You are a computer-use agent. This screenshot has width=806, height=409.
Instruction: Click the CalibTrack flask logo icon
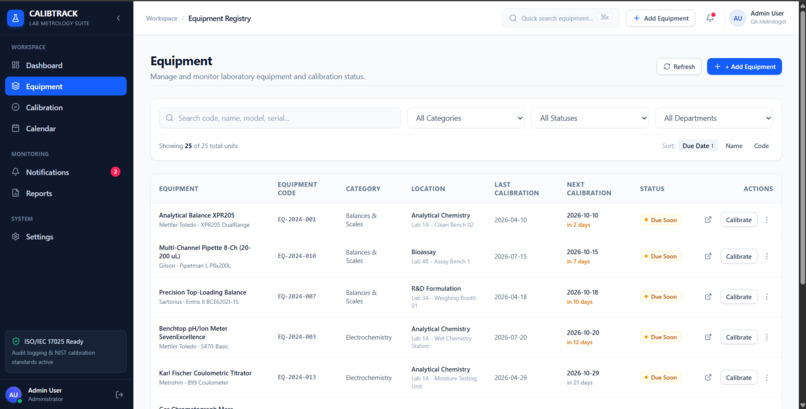click(x=15, y=18)
